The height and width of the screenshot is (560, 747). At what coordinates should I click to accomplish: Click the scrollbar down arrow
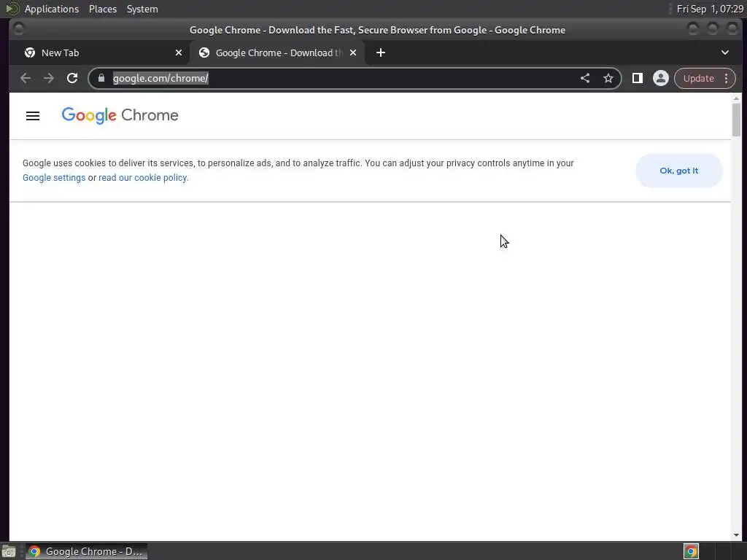pyautogui.click(x=736, y=535)
